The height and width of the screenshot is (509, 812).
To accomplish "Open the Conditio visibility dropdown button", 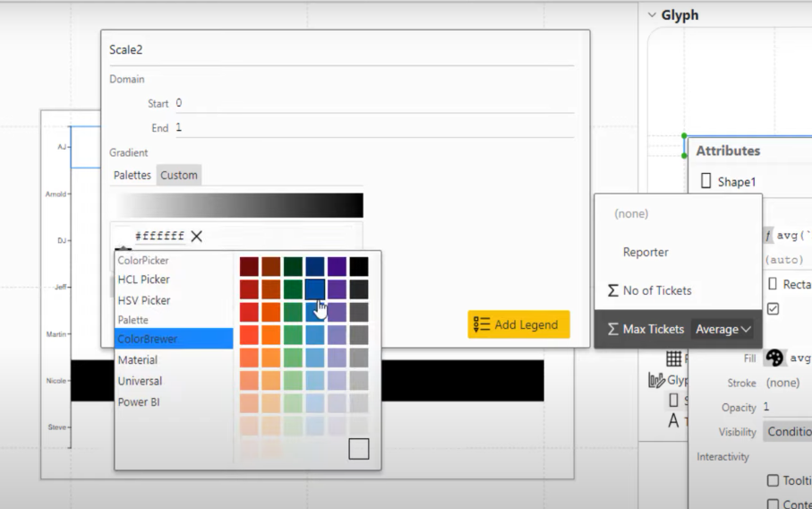I will tap(787, 432).
